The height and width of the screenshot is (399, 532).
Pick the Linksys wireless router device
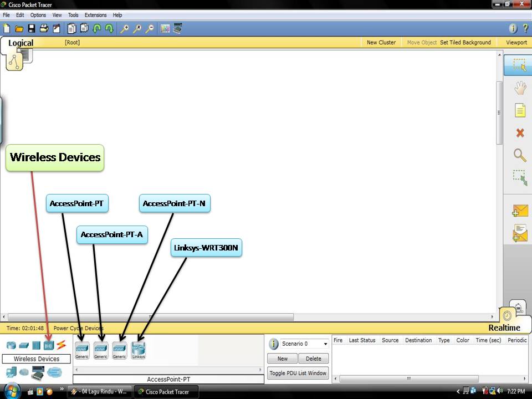click(139, 350)
